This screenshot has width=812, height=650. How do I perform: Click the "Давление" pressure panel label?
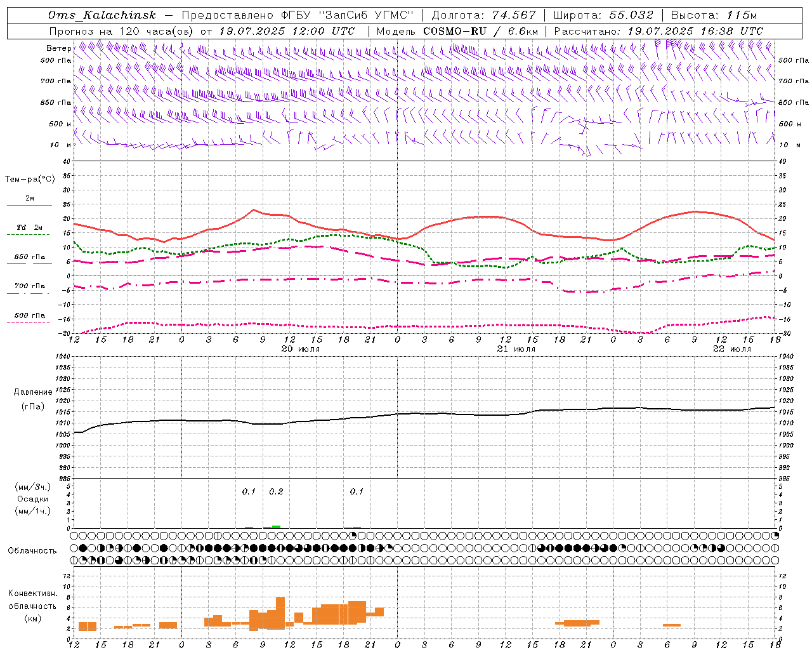[33, 392]
